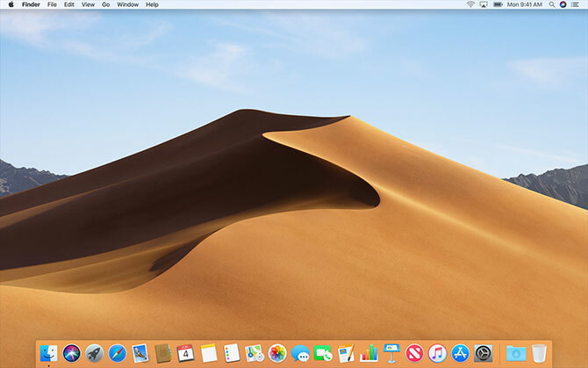Open the Finder menu in menu bar
The height and width of the screenshot is (368, 588).
pyautogui.click(x=31, y=4)
